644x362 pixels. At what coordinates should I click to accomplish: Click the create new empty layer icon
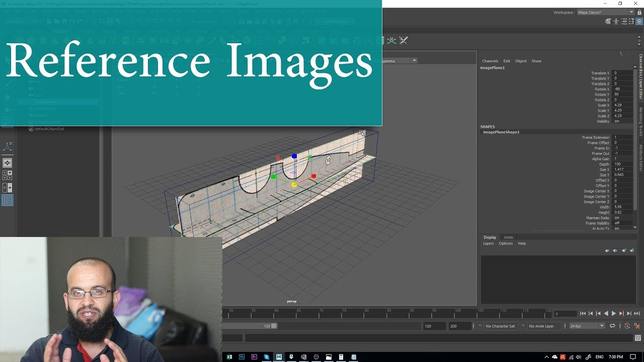tap(624, 250)
